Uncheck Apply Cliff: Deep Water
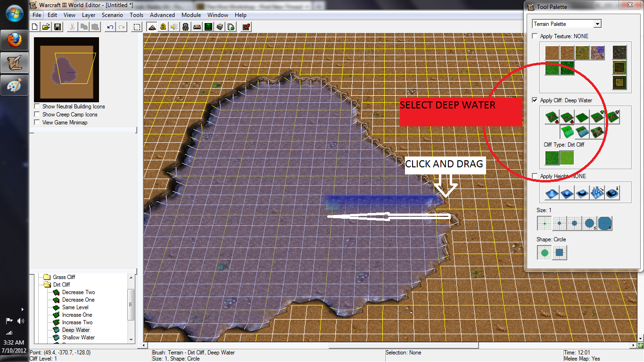Viewport: 644px width, 362px height. pyautogui.click(x=535, y=100)
